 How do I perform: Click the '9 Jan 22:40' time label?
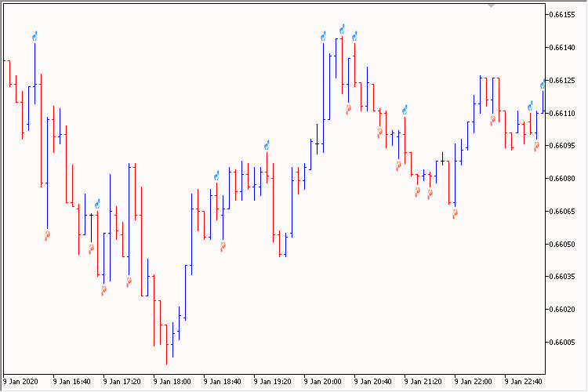524,382
